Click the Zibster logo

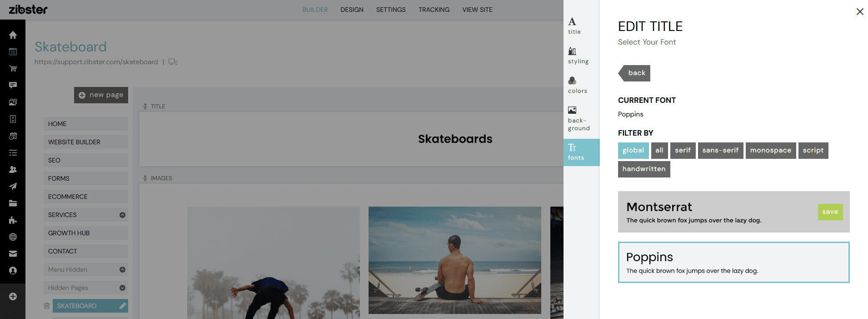[28, 10]
